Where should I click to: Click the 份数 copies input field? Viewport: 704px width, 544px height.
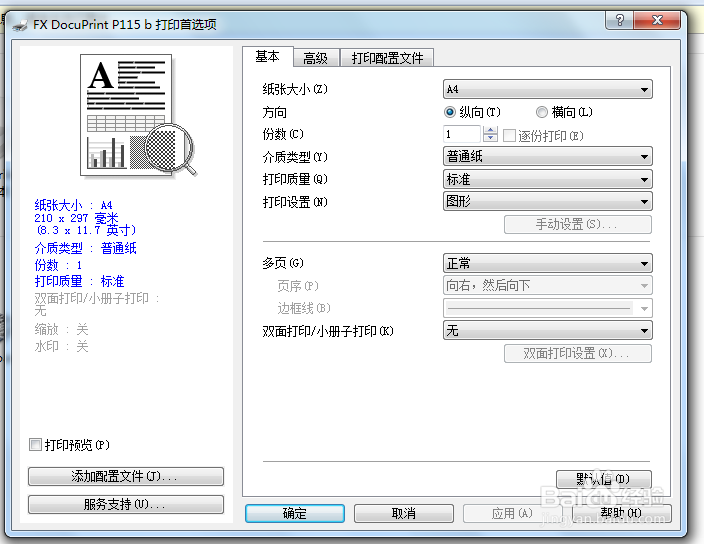pos(462,134)
